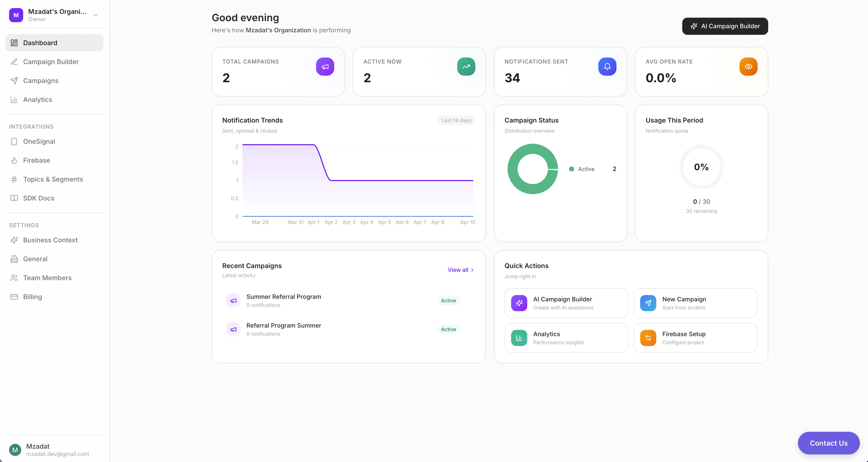Click the Billing credit card icon
This screenshot has width=868, height=462.
click(x=14, y=297)
